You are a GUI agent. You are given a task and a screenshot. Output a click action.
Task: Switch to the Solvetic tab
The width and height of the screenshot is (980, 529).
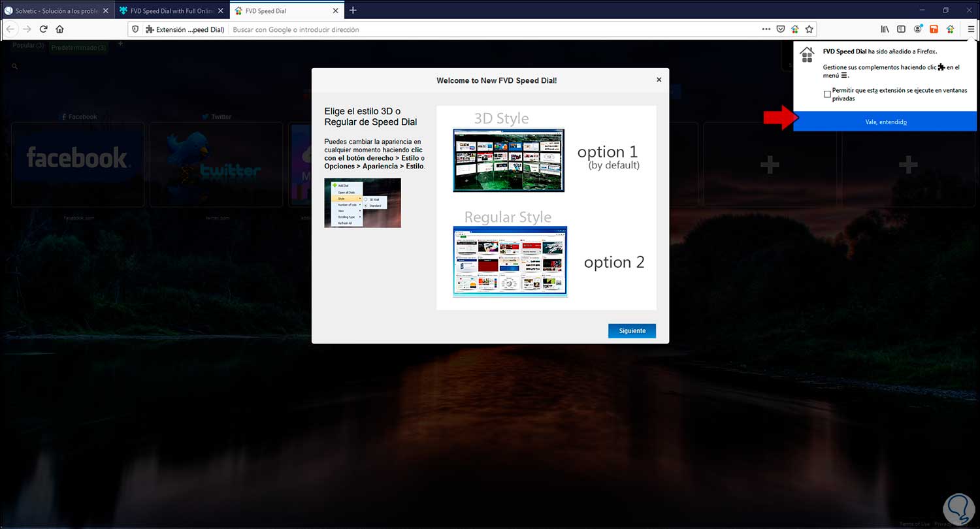[57, 11]
